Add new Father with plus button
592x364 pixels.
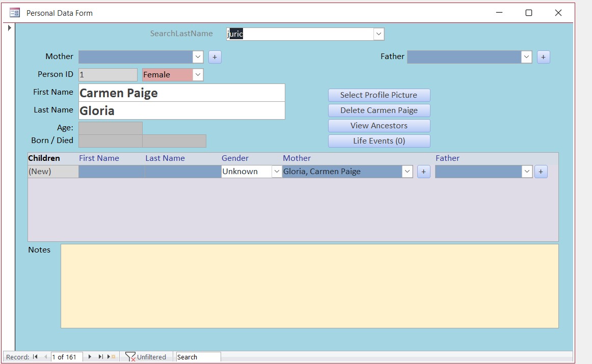pos(543,57)
